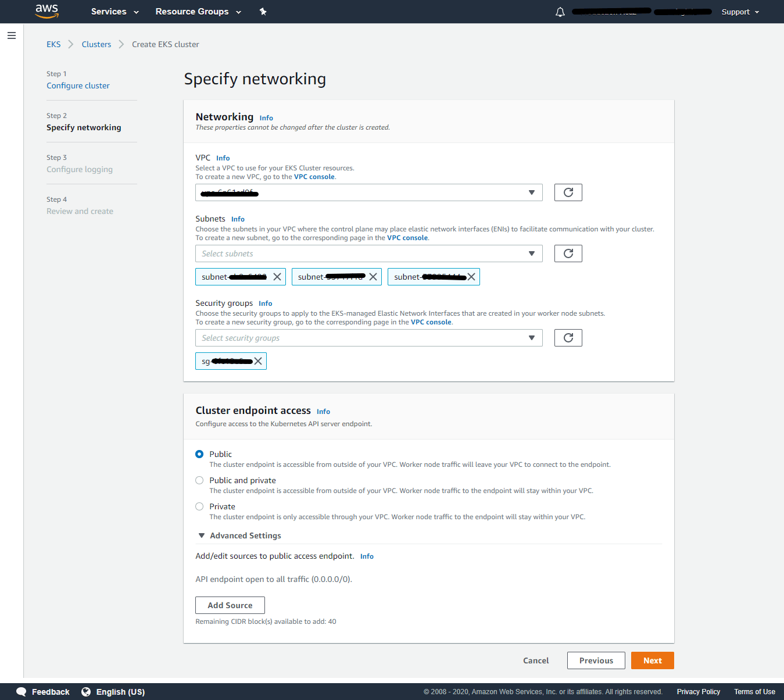Open the English (US) language selector
The height and width of the screenshot is (700, 784).
tap(120, 692)
